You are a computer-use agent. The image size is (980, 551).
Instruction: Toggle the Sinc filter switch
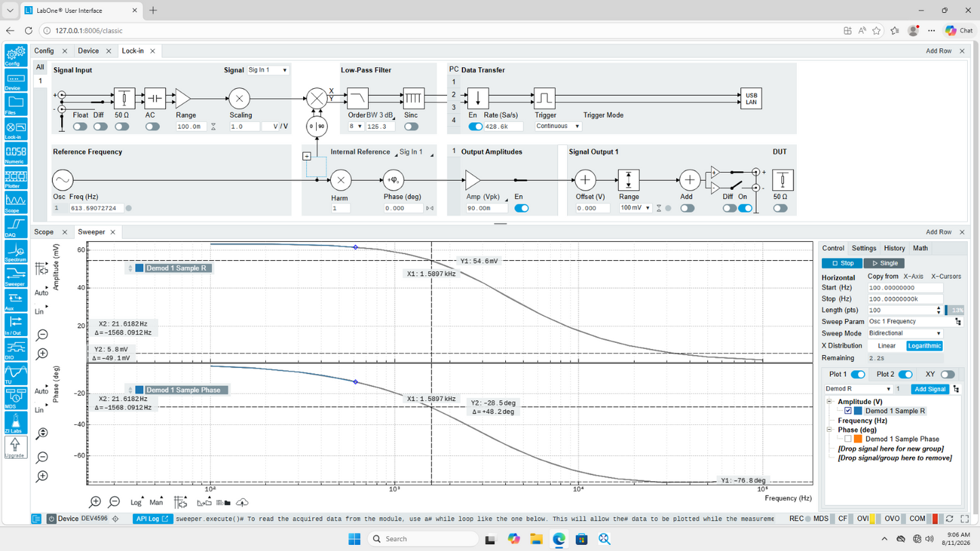pyautogui.click(x=412, y=127)
